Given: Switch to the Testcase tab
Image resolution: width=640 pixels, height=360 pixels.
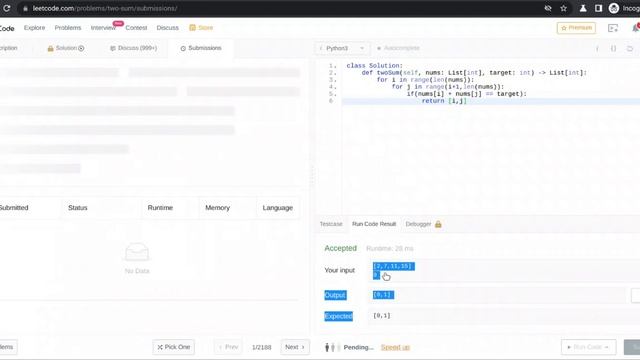Looking at the screenshot, I should coord(331,224).
